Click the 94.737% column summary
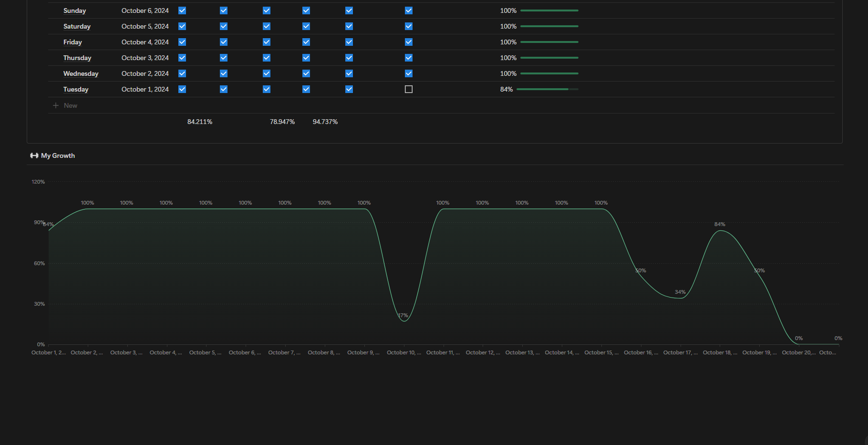This screenshot has width=868, height=445. coord(325,122)
